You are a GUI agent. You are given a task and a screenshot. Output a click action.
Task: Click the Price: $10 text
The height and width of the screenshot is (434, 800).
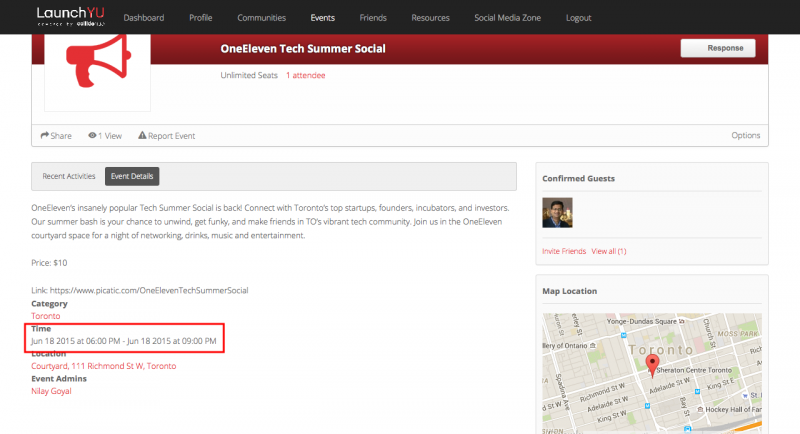[49, 263]
